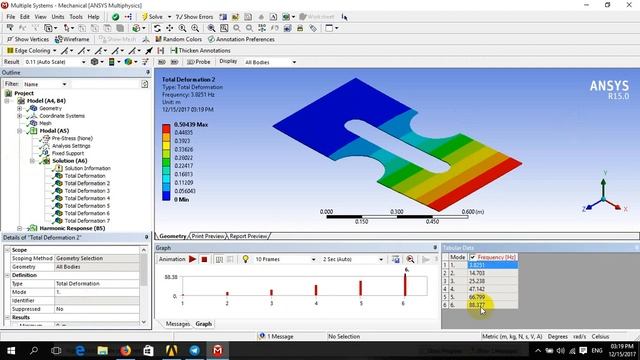Open the Edge Coloring dropdown
This screenshot has height=360, width=640.
[55, 51]
